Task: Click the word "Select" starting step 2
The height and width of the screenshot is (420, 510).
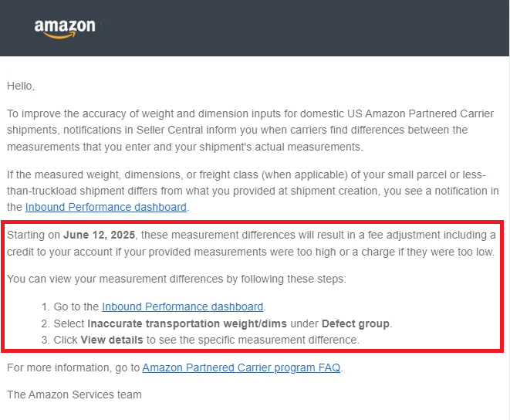Action: (69, 323)
